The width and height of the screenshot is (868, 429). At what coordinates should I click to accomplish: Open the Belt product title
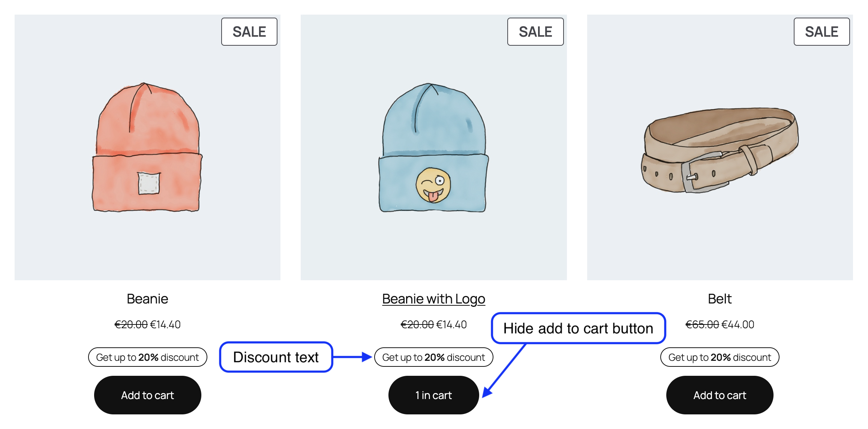point(720,299)
